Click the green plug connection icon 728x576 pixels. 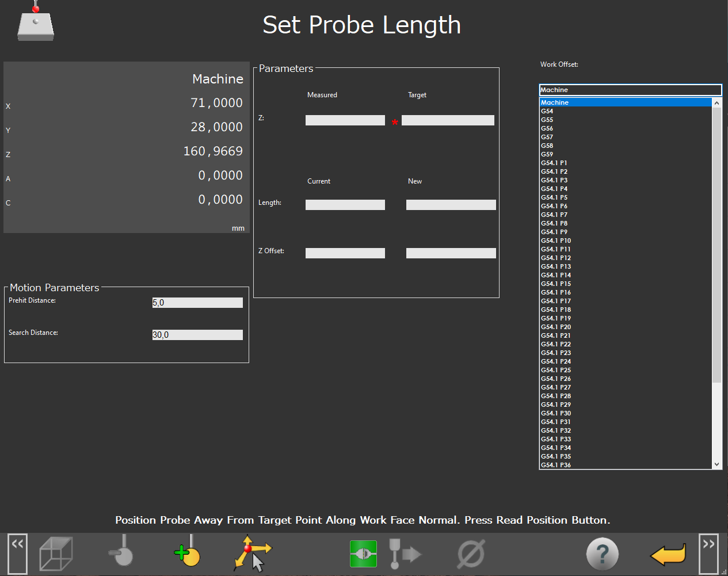click(x=363, y=554)
